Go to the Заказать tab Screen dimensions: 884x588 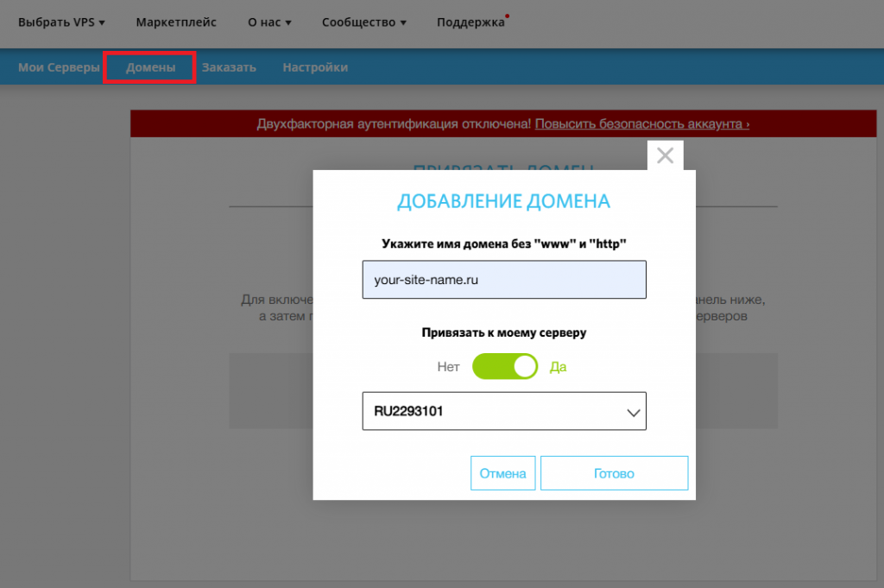coord(228,66)
